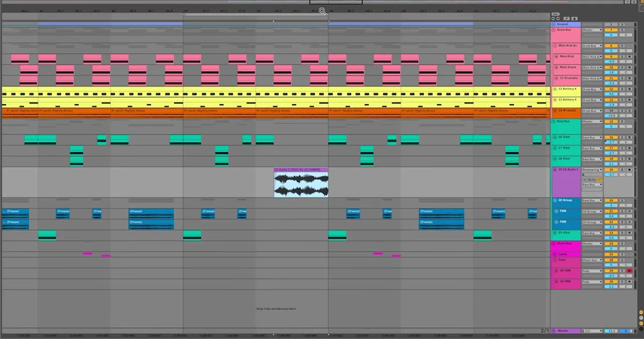644x339 pixels.
Task: Unfold the Unused track
Action: [x=553, y=24]
